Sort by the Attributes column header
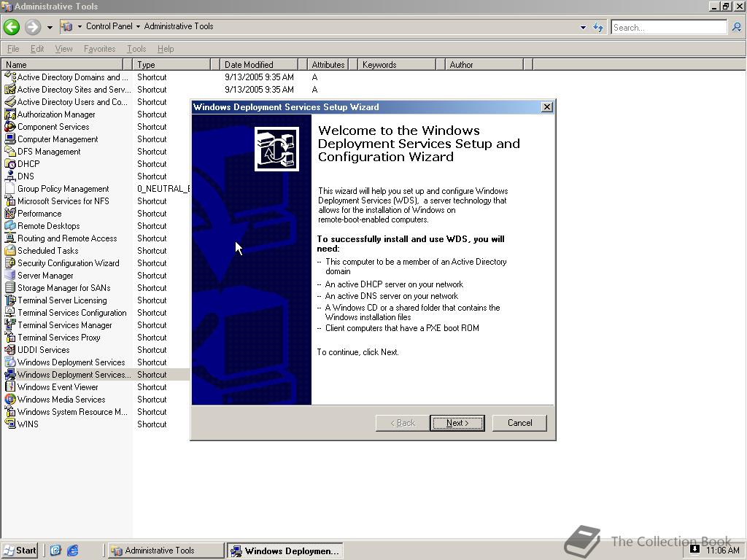Viewport: 747px width, 560px height. click(x=328, y=64)
